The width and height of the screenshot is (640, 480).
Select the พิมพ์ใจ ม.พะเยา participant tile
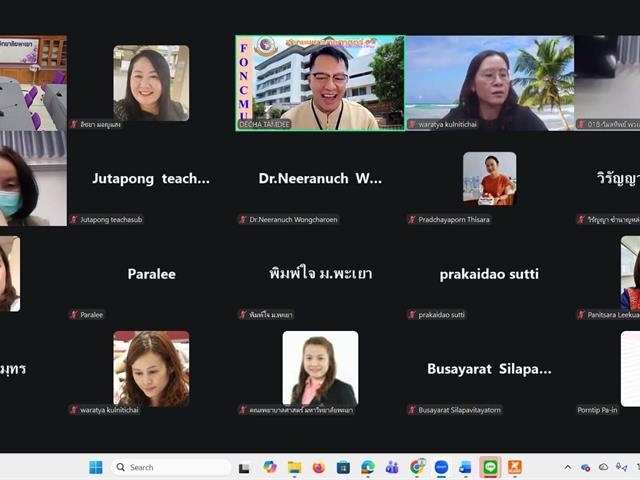tap(320, 273)
